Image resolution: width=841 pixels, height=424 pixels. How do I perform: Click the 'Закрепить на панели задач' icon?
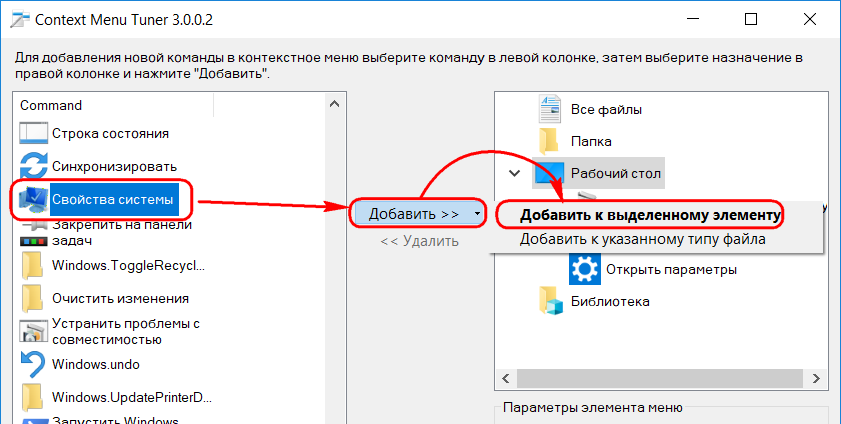[x=33, y=234]
